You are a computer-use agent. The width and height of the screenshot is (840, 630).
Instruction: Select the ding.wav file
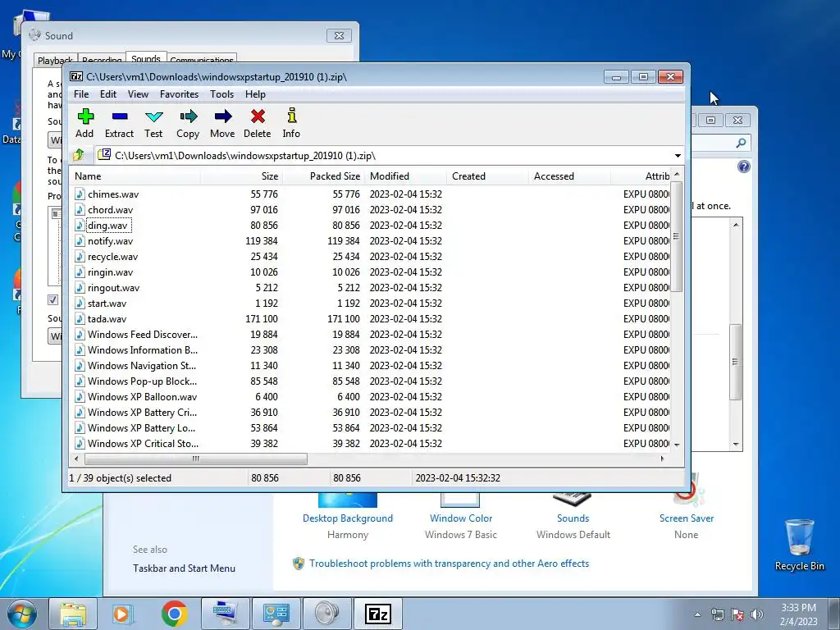click(x=108, y=226)
